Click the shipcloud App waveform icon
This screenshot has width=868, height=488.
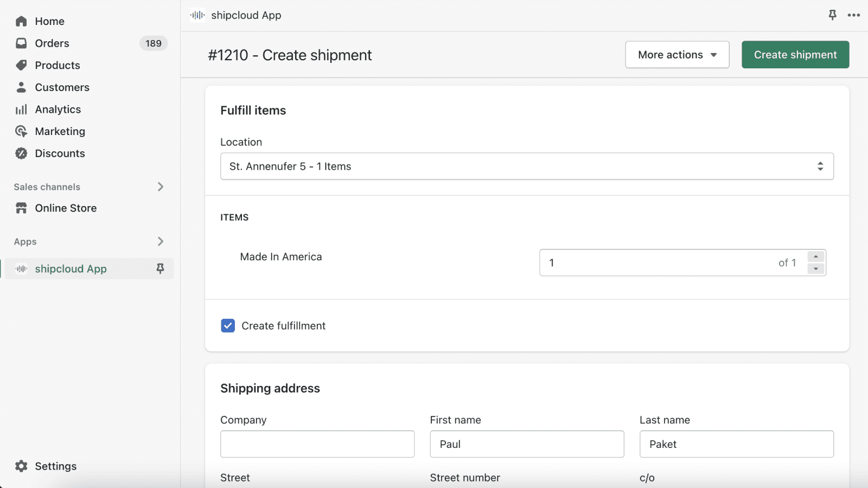(21, 268)
